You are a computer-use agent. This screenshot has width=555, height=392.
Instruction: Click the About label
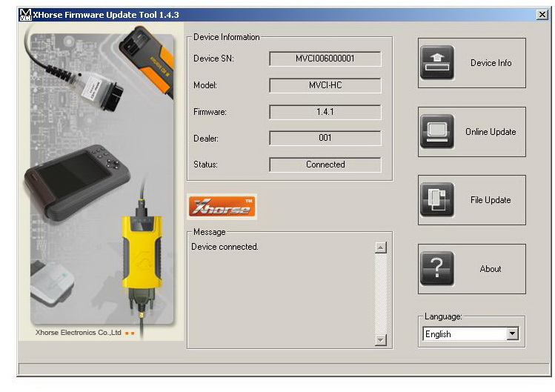pyautogui.click(x=491, y=269)
